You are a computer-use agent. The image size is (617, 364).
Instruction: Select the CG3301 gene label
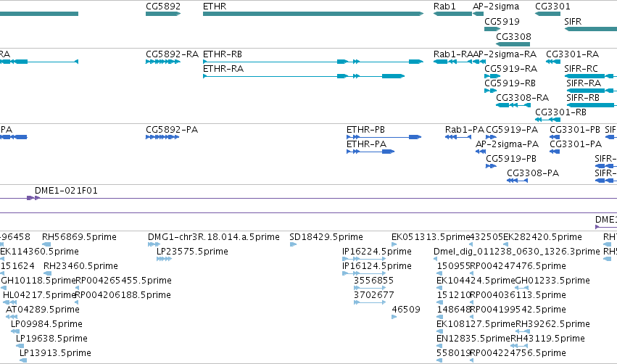coord(552,7)
